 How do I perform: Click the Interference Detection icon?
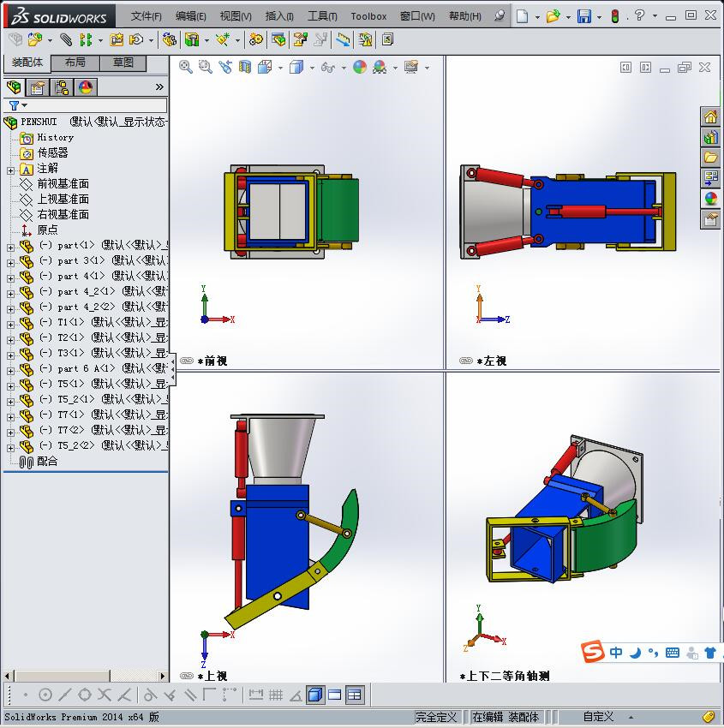tap(344, 40)
